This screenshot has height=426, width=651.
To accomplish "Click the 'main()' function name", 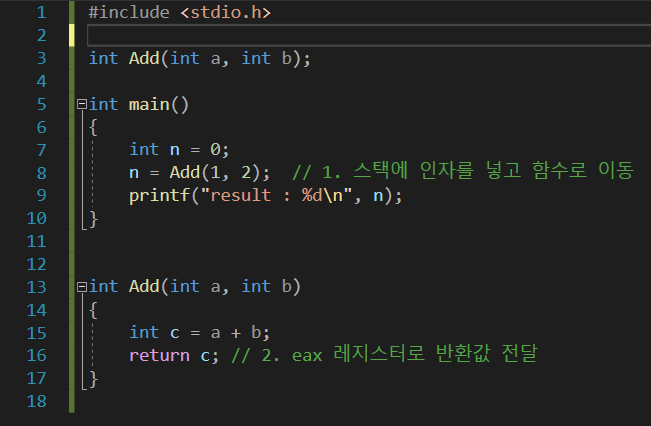I will pyautogui.click(x=159, y=104).
